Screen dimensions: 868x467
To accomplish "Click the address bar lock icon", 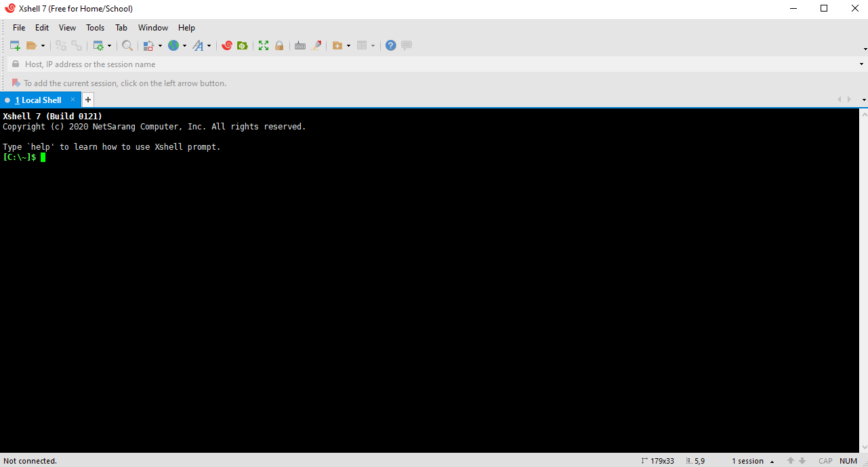I will point(16,64).
